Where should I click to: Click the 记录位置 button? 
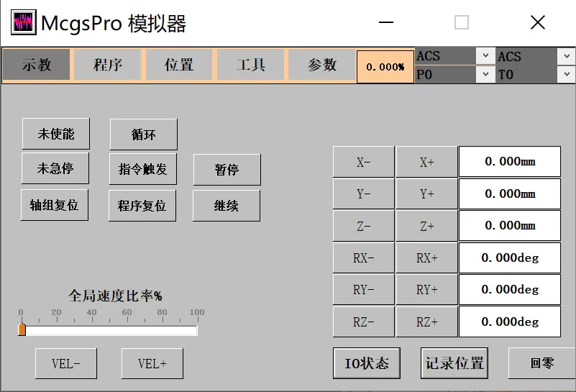(454, 363)
